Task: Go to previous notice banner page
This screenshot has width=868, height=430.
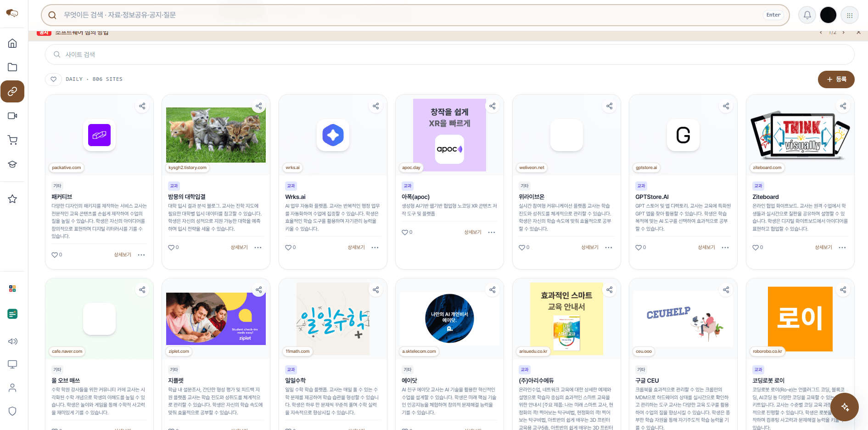Action: [821, 33]
